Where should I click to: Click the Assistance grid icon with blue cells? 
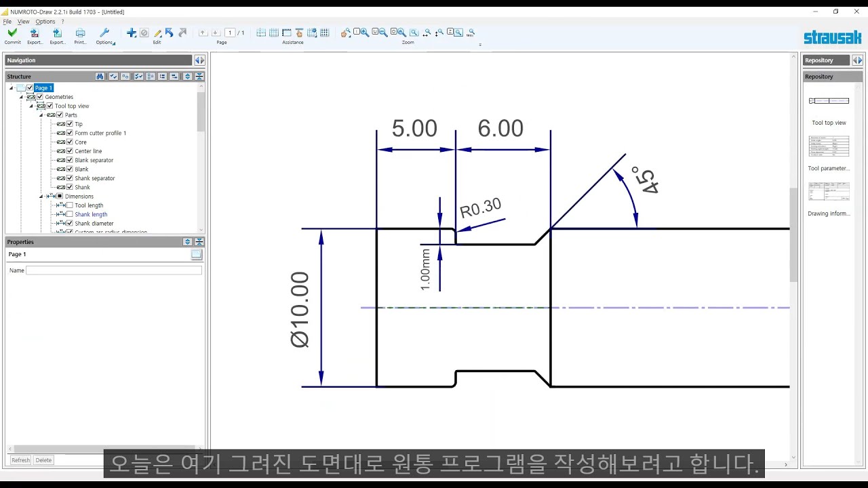(273, 33)
